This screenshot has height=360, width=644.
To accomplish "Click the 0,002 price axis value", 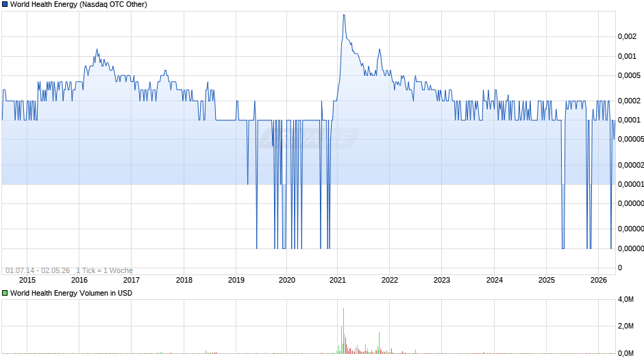I will point(627,36).
